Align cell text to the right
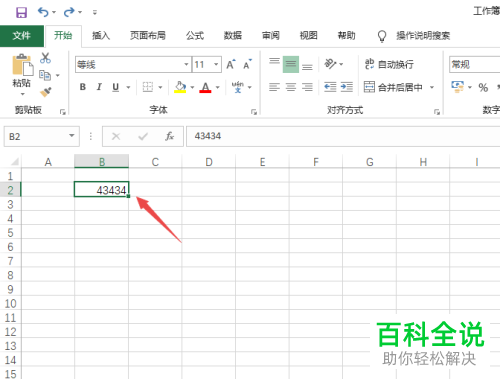The image size is (500, 379). pyautogui.click(x=307, y=87)
